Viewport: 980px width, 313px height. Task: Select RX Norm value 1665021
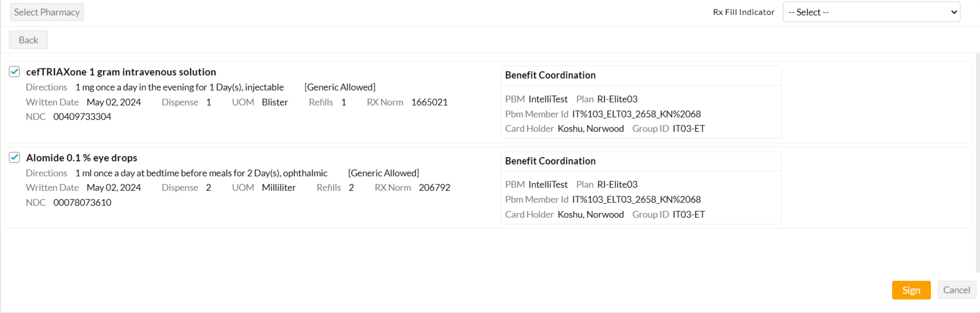[x=429, y=102]
